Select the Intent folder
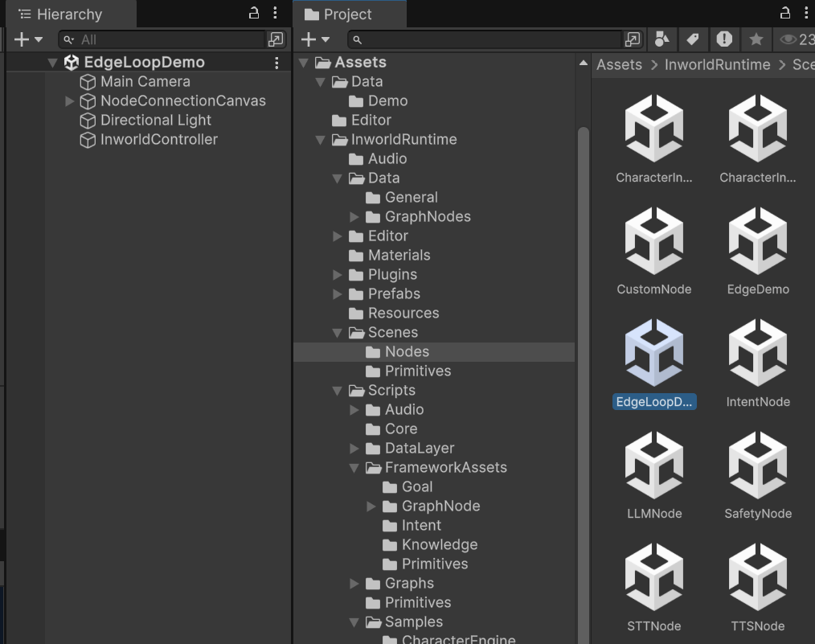This screenshot has width=815, height=644. (412, 526)
